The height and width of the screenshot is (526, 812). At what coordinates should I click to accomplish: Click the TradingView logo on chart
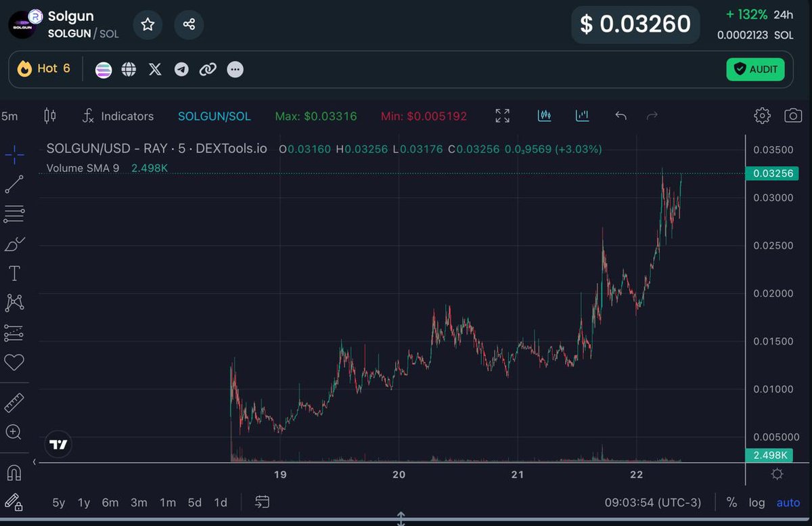(58, 445)
